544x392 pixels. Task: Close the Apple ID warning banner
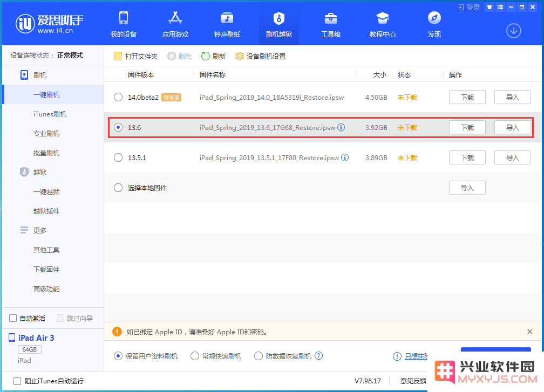[x=530, y=332]
